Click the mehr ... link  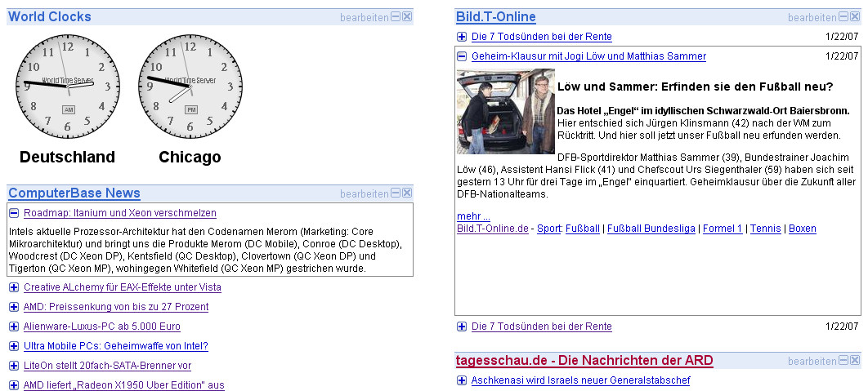(473, 217)
